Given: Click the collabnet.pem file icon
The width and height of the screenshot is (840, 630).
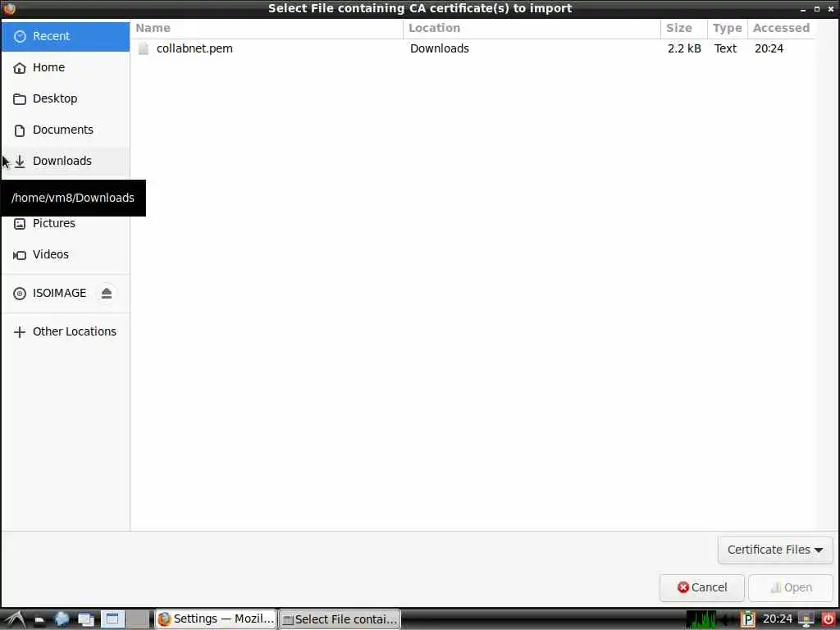Looking at the screenshot, I should click(x=143, y=48).
